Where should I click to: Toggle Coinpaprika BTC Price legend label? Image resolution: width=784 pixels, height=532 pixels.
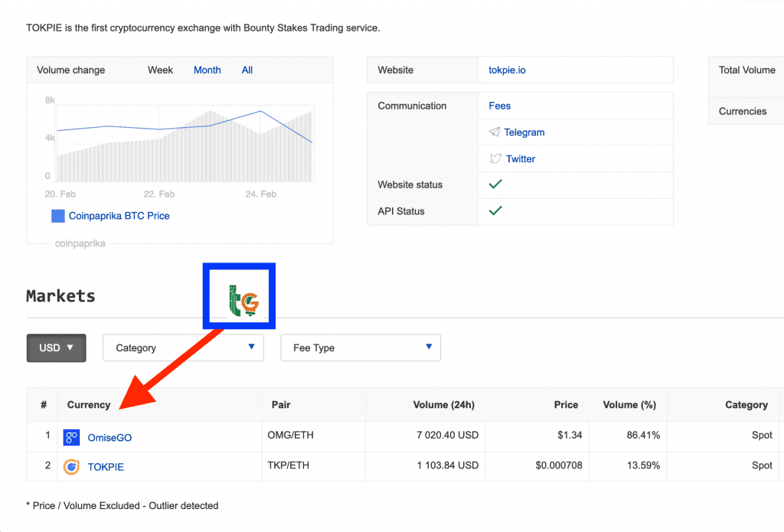119,216
